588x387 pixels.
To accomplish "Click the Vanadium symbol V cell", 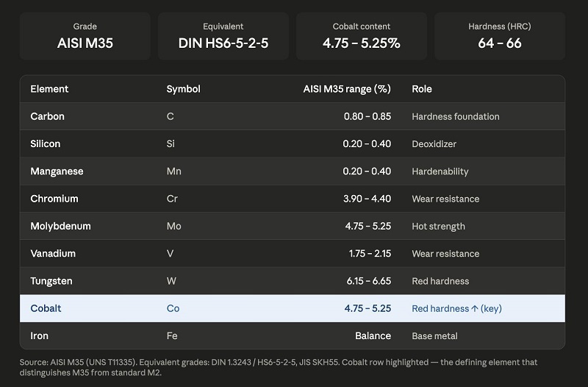I will (171, 253).
